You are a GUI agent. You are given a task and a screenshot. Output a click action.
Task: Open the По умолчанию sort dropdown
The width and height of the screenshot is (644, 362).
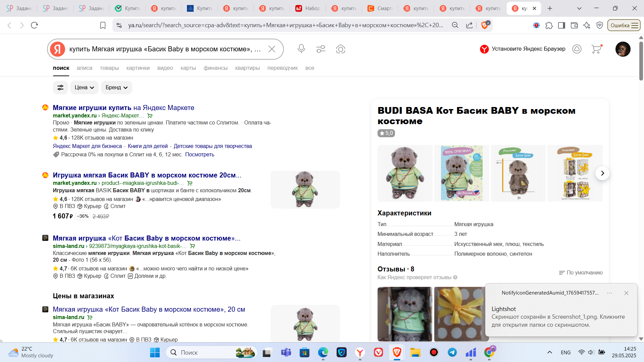(x=581, y=272)
